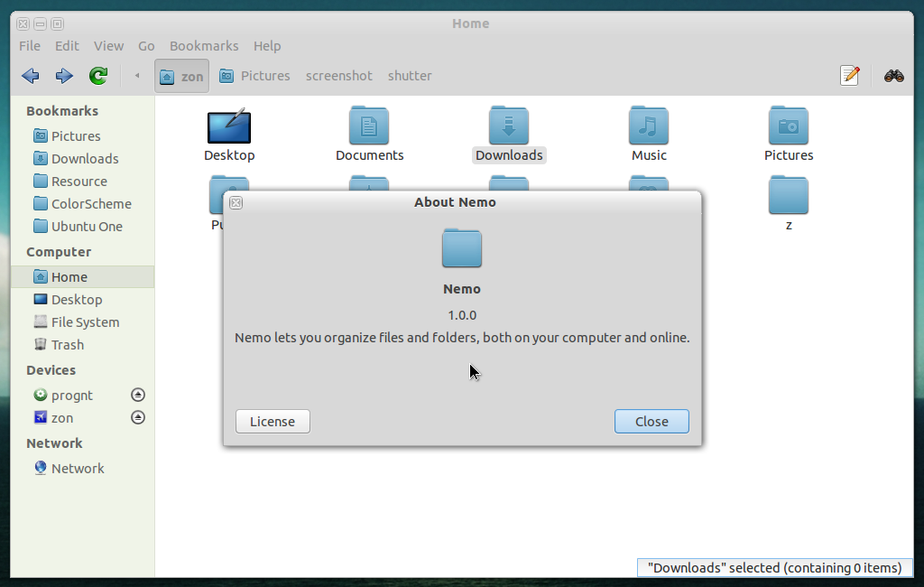Click the small path bar left arrow

pos(137,76)
